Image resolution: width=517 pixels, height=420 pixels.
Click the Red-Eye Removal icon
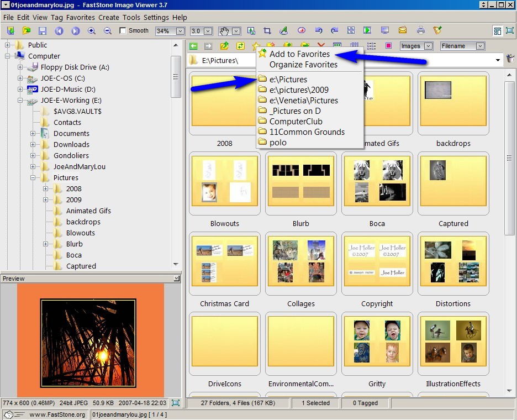[x=302, y=30]
